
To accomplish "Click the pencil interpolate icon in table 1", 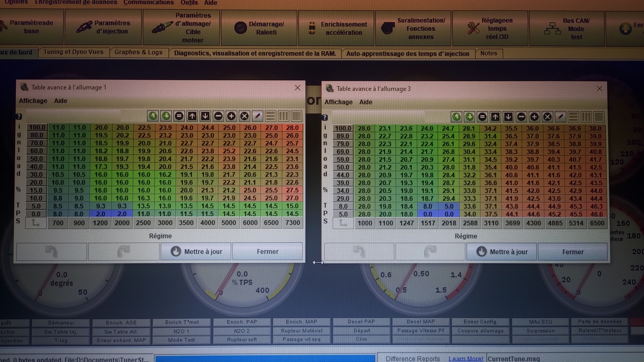I will tap(257, 116).
